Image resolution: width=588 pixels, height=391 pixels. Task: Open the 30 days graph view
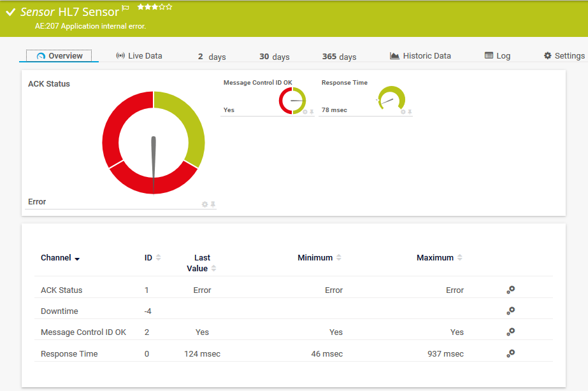coord(274,57)
